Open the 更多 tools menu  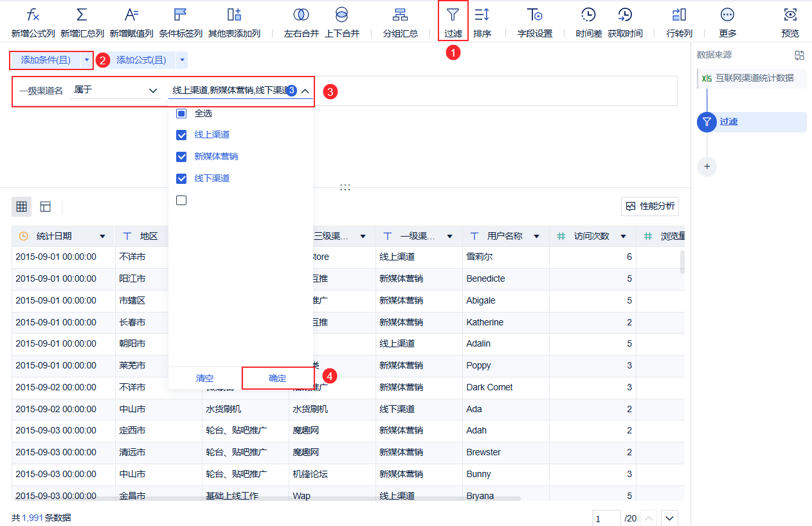pyautogui.click(x=728, y=23)
